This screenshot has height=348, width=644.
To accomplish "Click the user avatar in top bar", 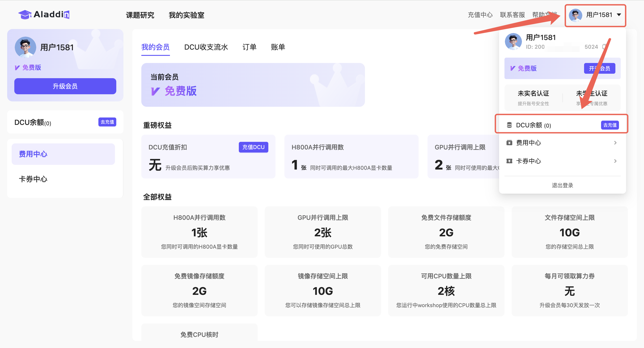I will (x=575, y=15).
